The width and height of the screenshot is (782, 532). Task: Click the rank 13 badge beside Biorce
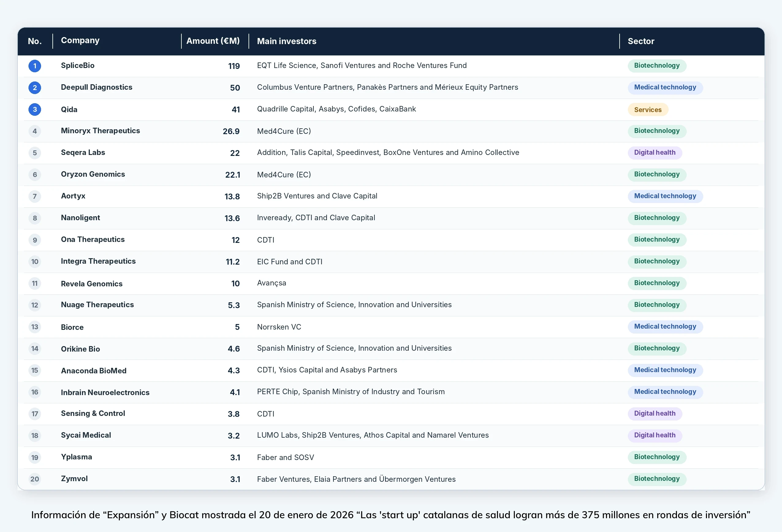(35, 327)
